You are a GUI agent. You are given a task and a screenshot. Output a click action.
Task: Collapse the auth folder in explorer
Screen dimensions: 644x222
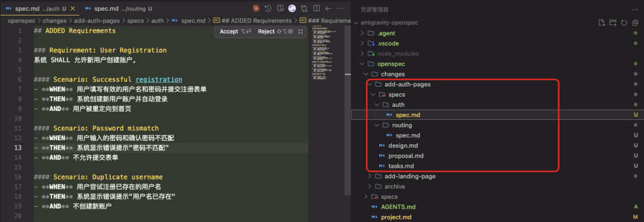coord(377,105)
